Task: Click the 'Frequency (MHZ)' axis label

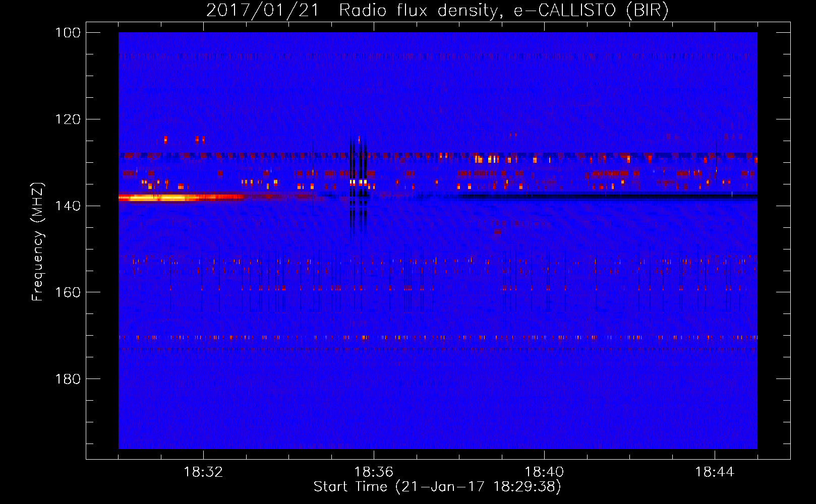Action: click(x=38, y=241)
